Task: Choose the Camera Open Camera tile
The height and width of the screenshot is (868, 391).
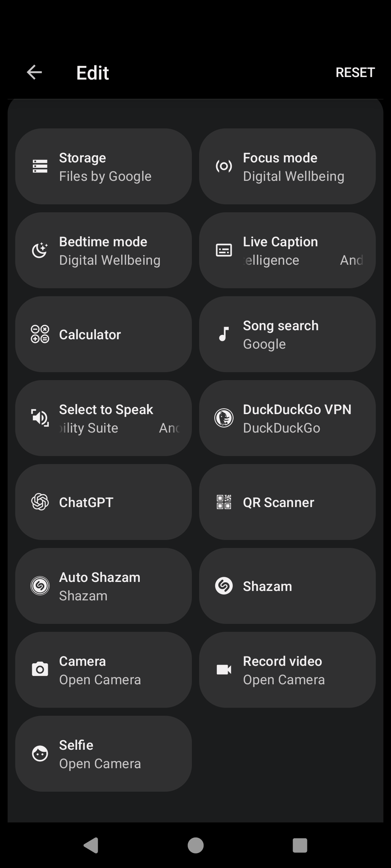Action: click(x=104, y=670)
